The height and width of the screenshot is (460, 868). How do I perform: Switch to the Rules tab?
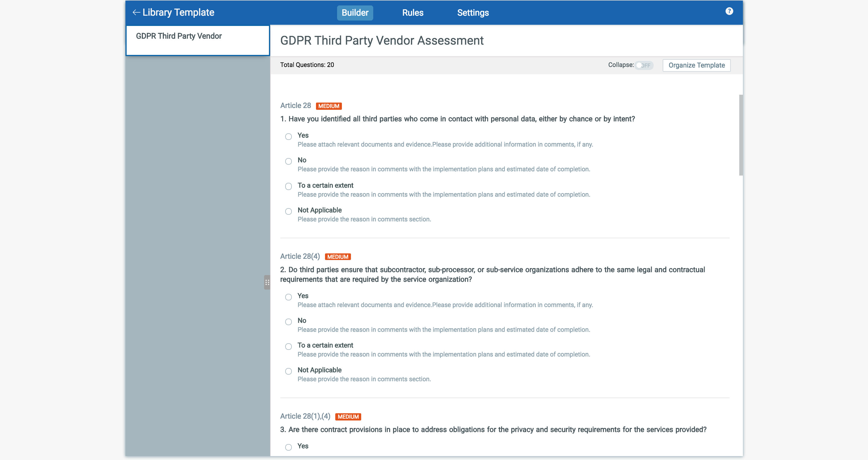point(413,13)
